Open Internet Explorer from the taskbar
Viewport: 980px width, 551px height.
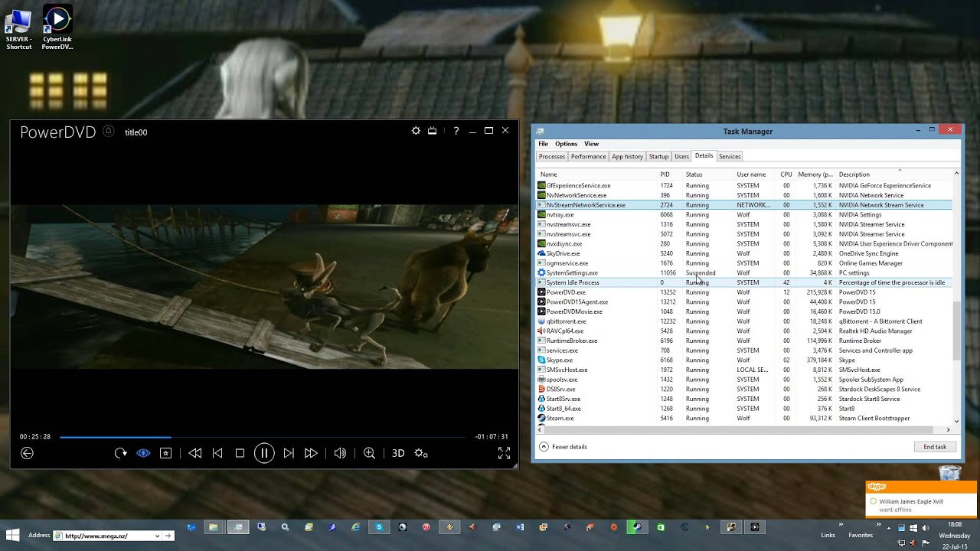356,527
